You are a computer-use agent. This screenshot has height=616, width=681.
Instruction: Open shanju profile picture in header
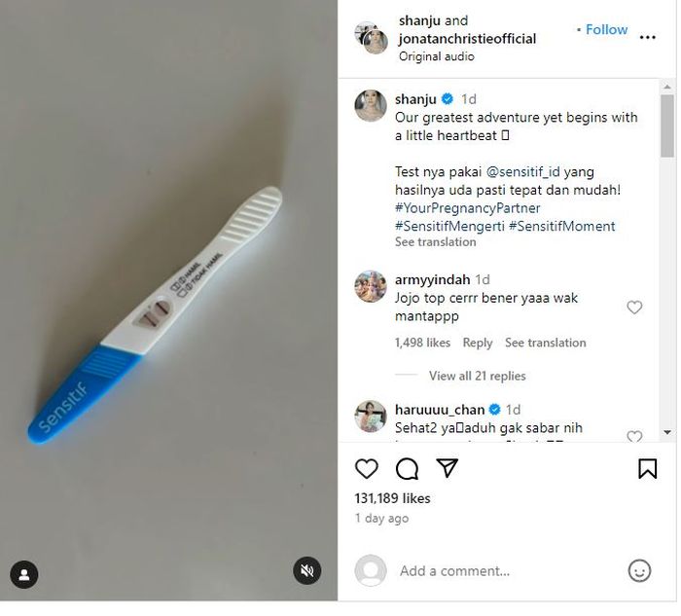(x=370, y=37)
